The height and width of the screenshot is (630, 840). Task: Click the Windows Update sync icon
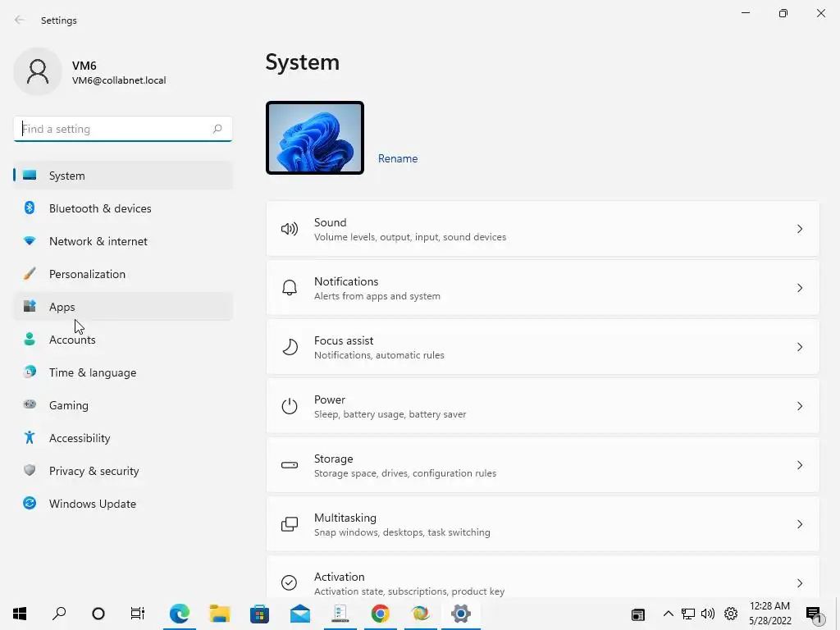[30, 503]
